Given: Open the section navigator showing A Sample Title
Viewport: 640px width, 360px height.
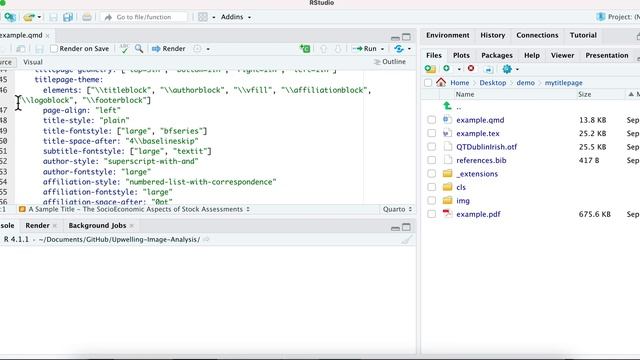Looking at the screenshot, I should pyautogui.click(x=135, y=209).
